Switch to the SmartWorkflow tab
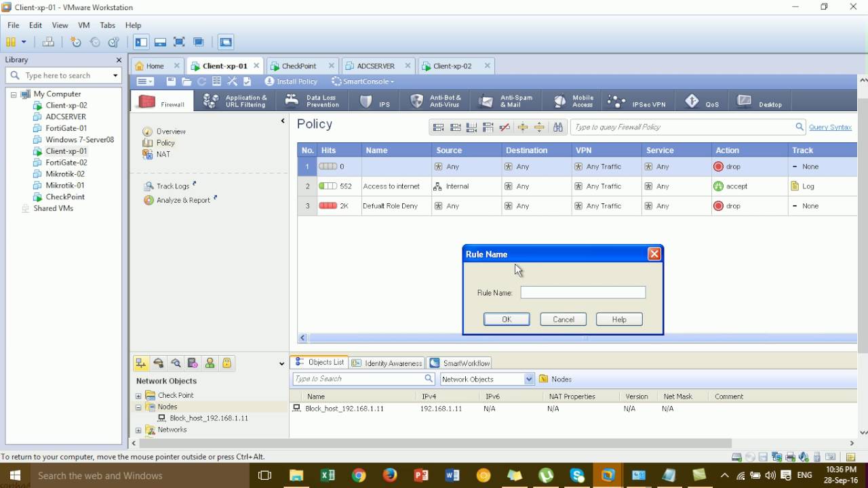The width and height of the screenshot is (868, 488). pos(460,363)
